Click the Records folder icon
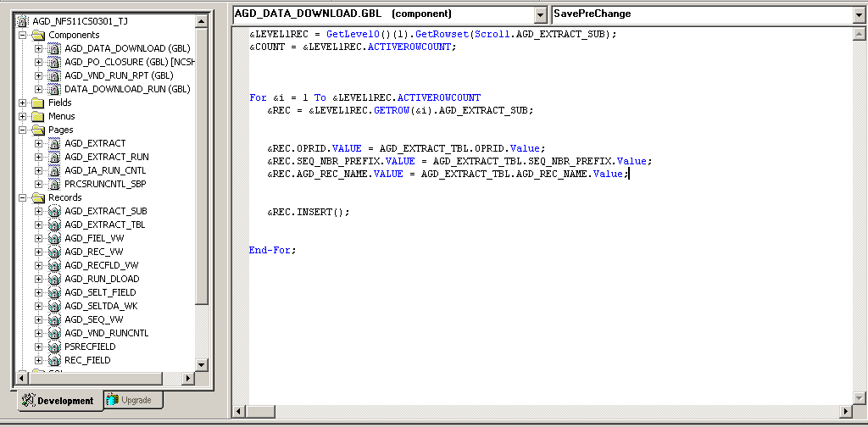868x427 pixels. point(38,197)
